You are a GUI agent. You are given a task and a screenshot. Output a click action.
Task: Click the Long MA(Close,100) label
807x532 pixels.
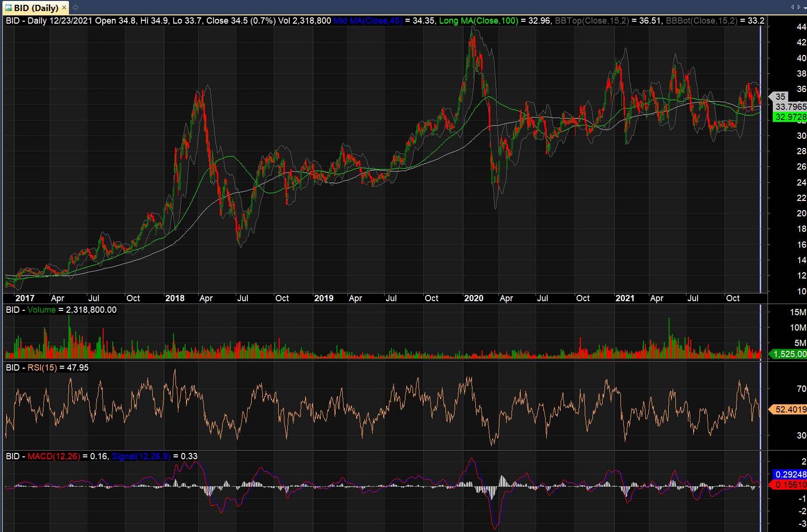479,21
